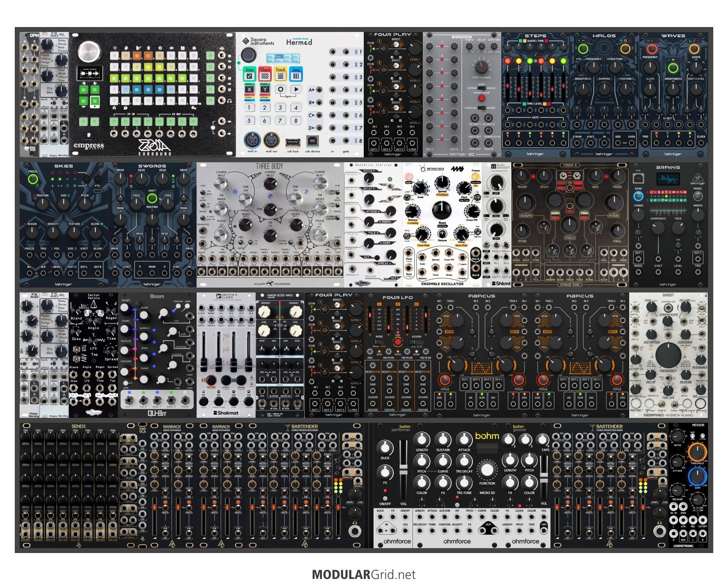The height and width of the screenshot is (585, 728).
Task: Click the MODULARGrid.net logo text
Action: (364, 575)
